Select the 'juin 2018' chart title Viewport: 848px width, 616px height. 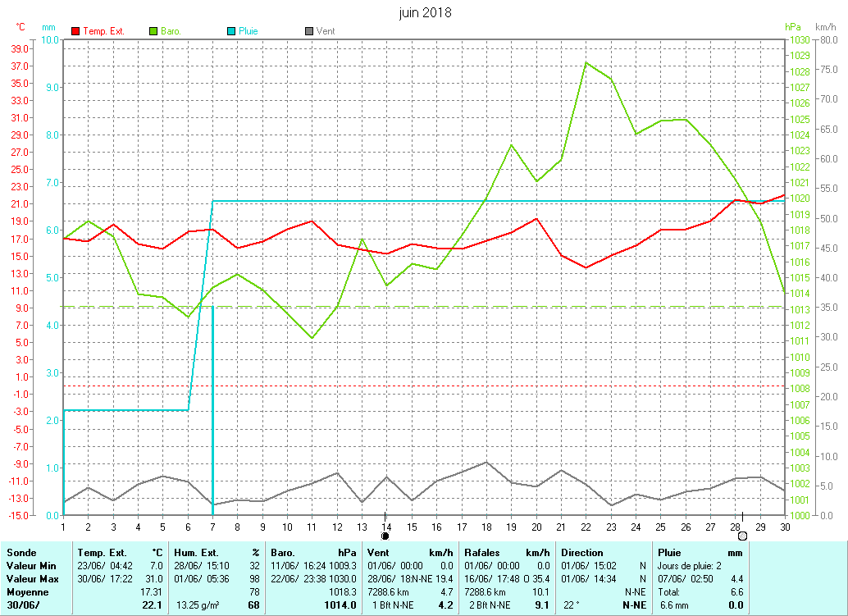click(425, 13)
